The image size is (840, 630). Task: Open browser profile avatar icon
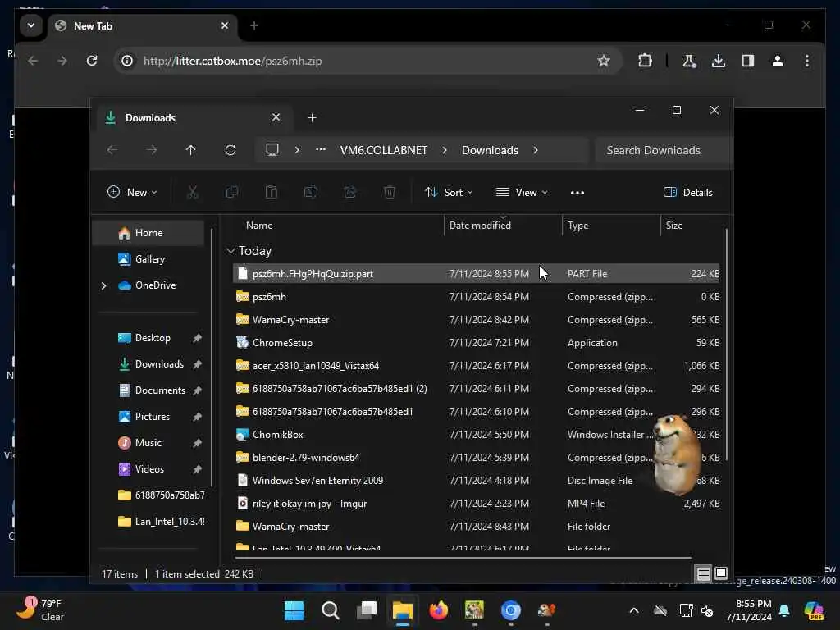tap(778, 61)
